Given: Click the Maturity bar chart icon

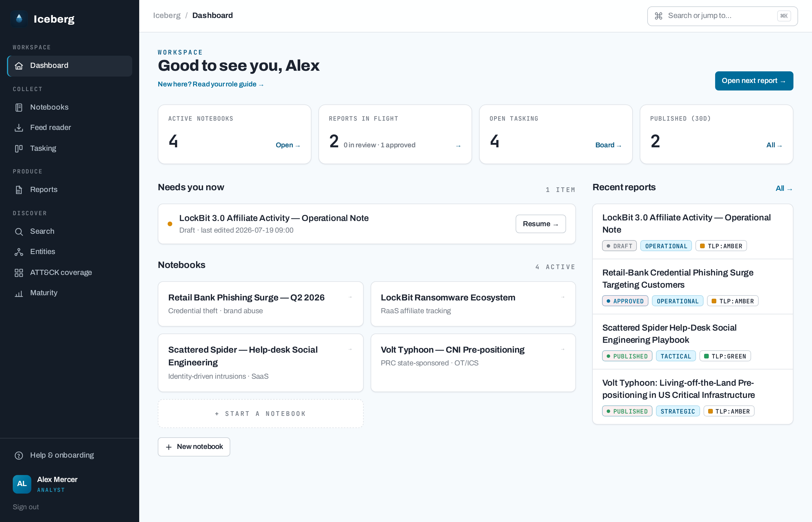Looking at the screenshot, I should pyautogui.click(x=19, y=293).
